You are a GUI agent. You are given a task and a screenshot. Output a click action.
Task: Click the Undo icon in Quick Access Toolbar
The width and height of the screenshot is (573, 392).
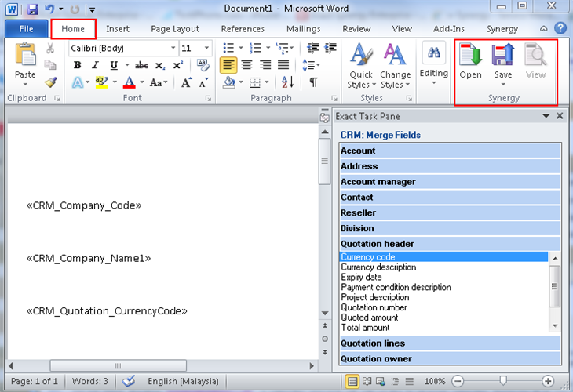point(49,9)
